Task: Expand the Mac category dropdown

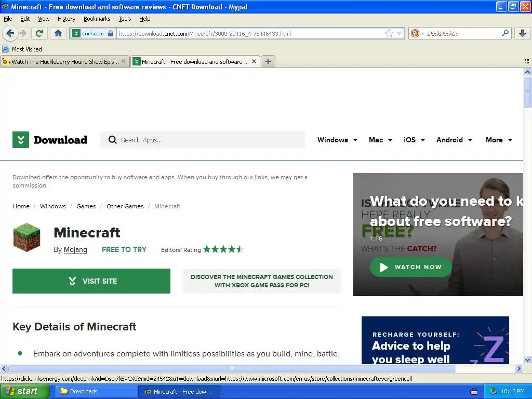Action: [x=380, y=140]
